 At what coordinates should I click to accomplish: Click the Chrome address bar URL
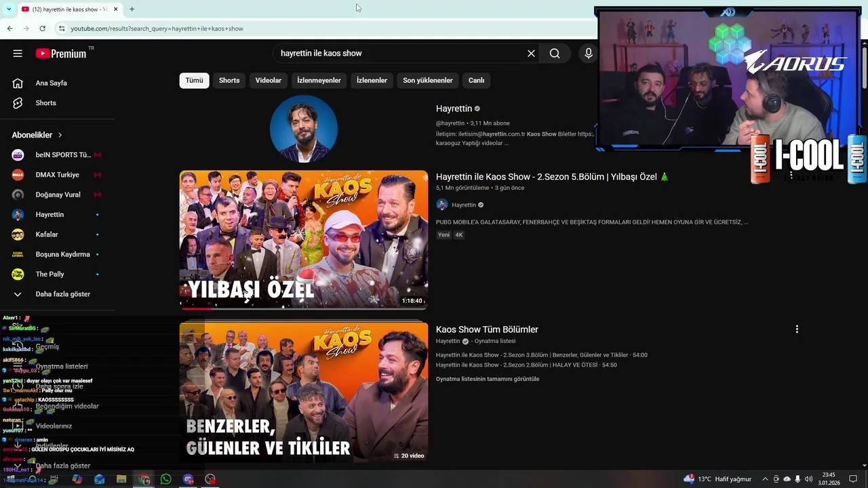(157, 28)
